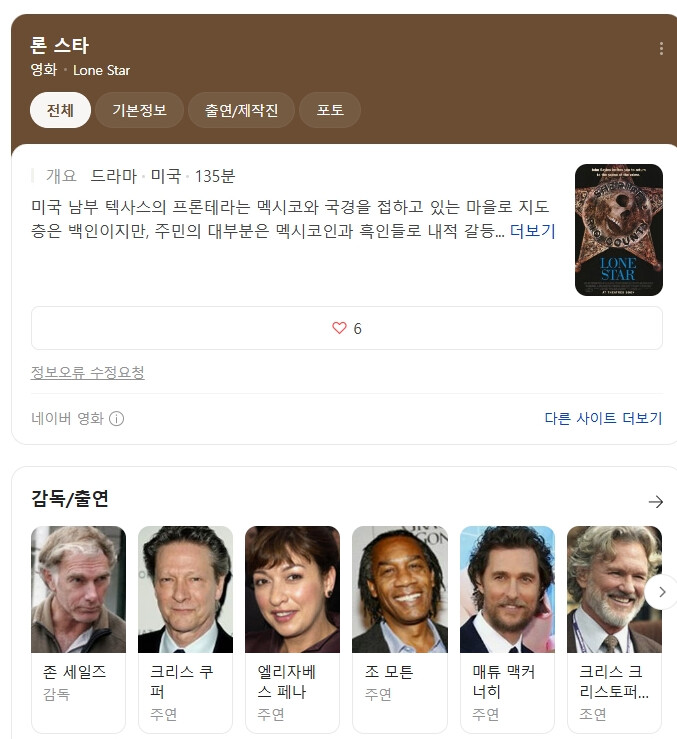Open the three-dot more options menu
The image size is (677, 739).
[x=661, y=49]
